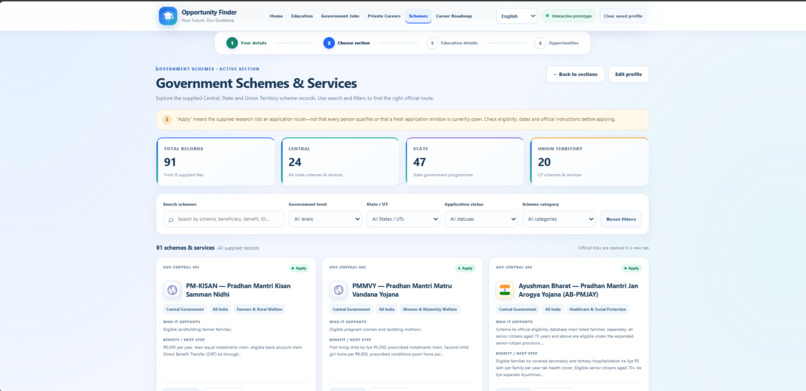Open the Education nav item
Screen dimensions: 806x391
[x=302, y=16]
